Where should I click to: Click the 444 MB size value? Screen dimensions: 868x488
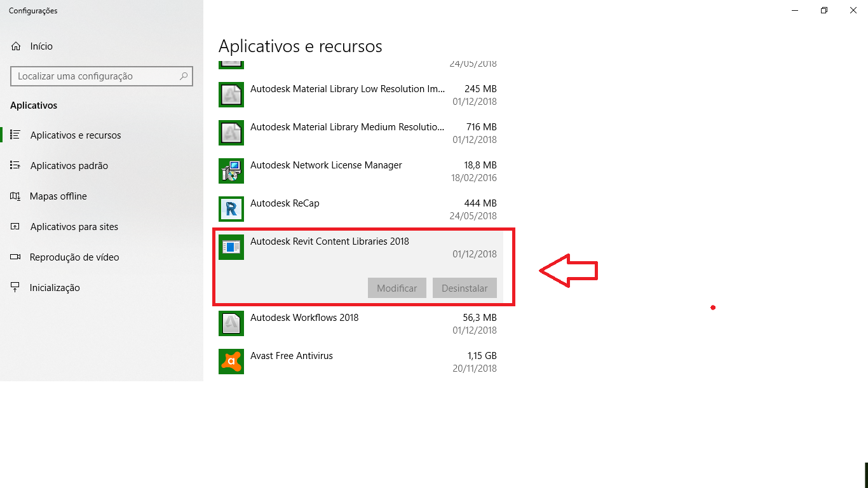pos(480,203)
